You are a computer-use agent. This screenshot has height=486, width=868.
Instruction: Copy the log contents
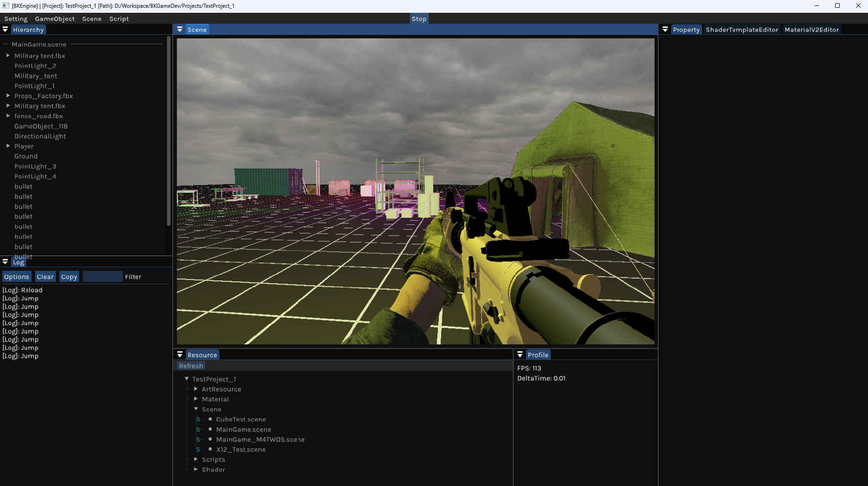pyautogui.click(x=69, y=277)
